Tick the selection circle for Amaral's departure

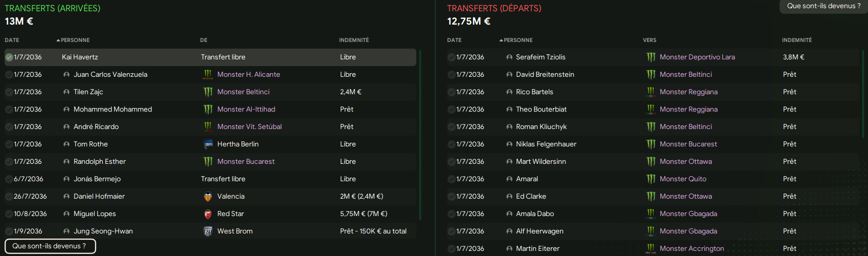(451, 179)
